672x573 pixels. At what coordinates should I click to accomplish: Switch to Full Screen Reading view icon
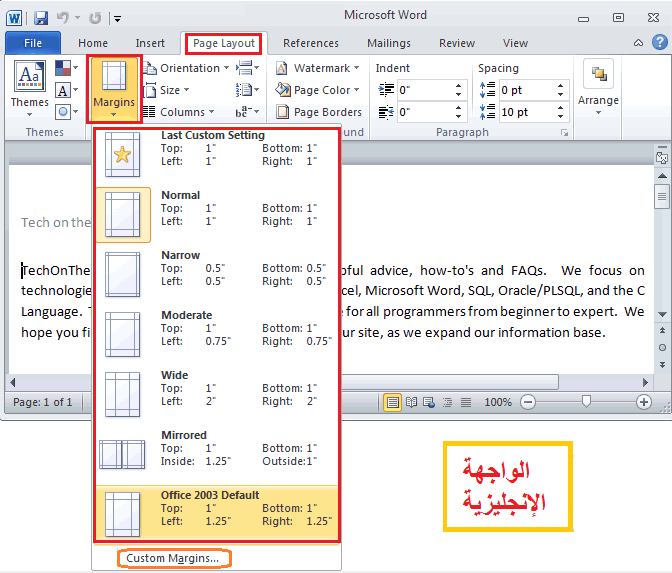point(411,402)
